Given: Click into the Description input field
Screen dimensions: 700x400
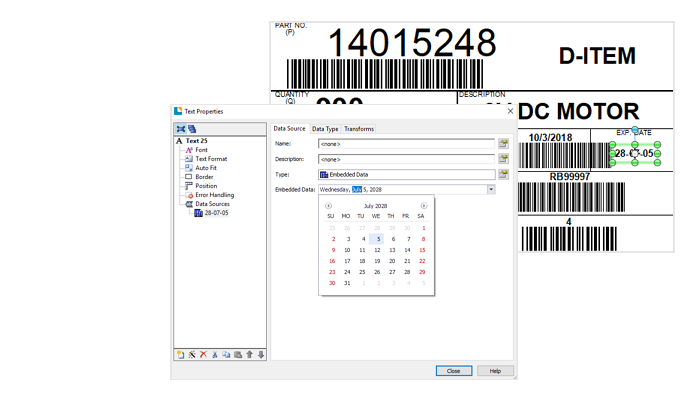Looking at the screenshot, I should pos(406,159).
